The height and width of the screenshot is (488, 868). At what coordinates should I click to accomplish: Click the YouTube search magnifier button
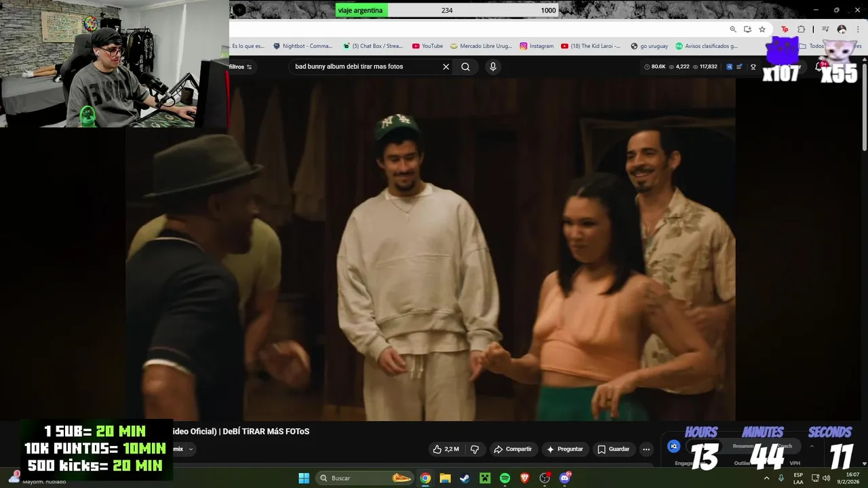tap(465, 66)
